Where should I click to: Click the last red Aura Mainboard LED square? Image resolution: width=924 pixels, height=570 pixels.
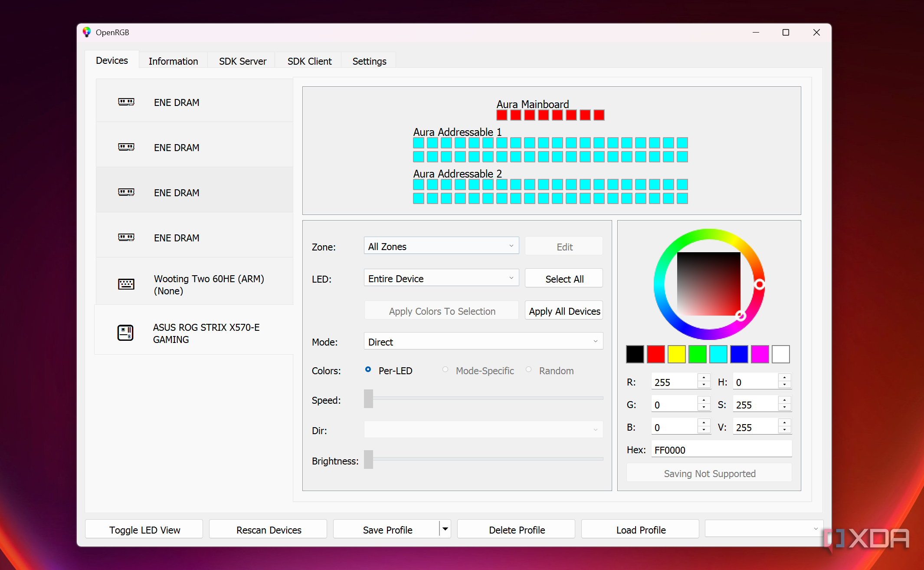tap(599, 115)
